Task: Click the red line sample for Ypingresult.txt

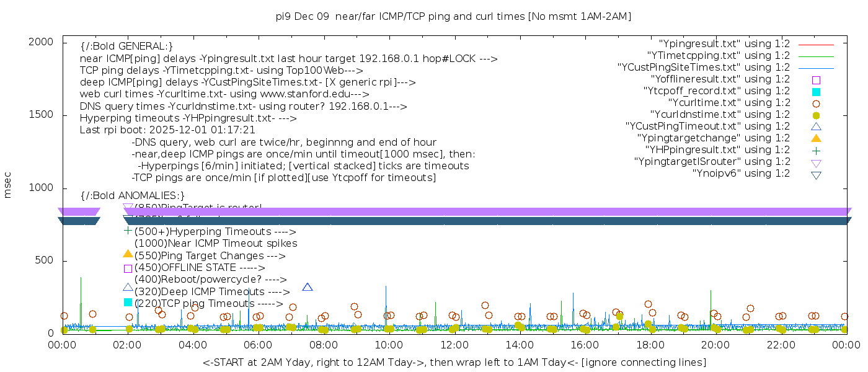Action: tap(816, 45)
